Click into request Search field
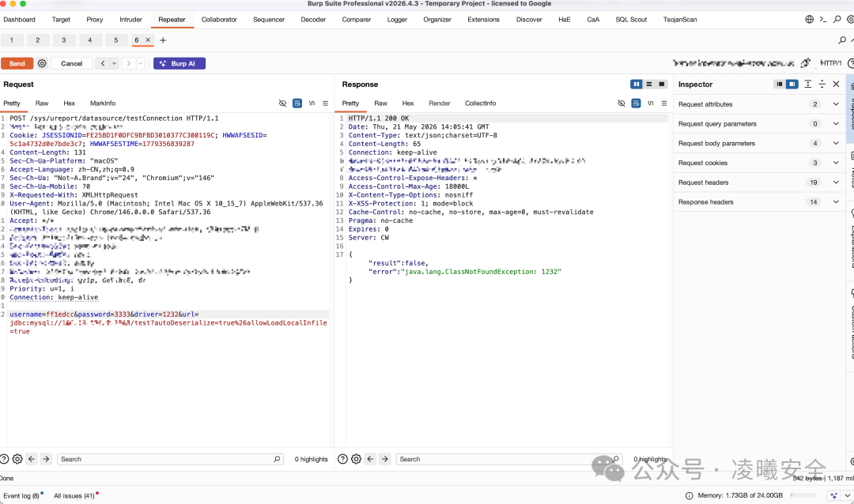The height and width of the screenshot is (504, 854). (169, 459)
